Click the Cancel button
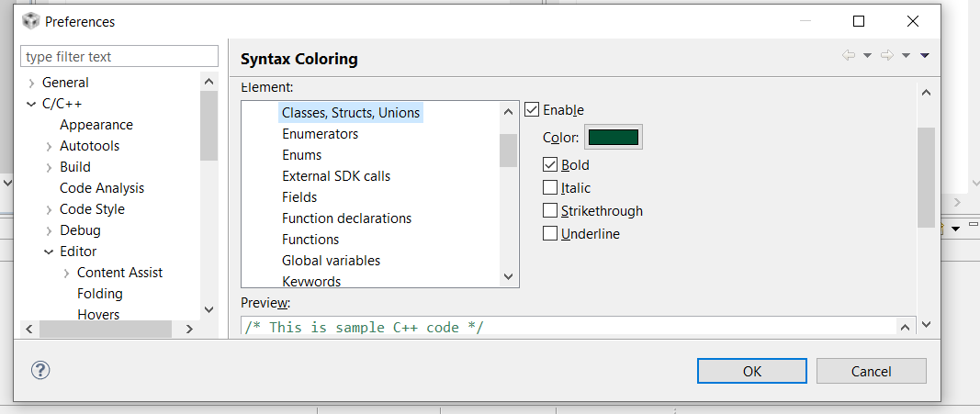 pos(871,371)
